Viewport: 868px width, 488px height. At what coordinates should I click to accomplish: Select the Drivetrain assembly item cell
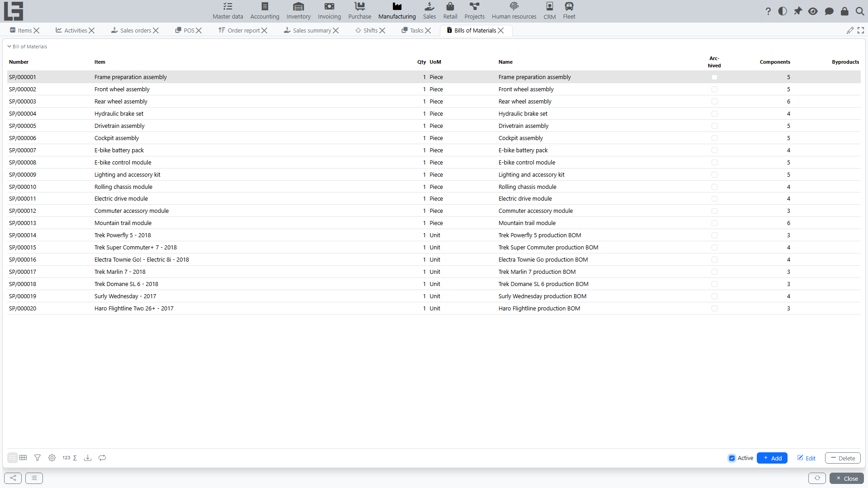(x=119, y=126)
